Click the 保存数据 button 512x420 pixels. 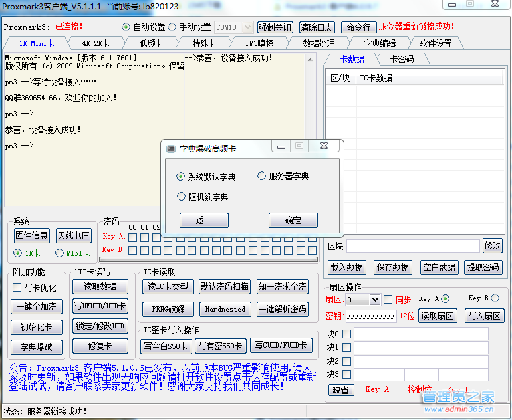393,268
